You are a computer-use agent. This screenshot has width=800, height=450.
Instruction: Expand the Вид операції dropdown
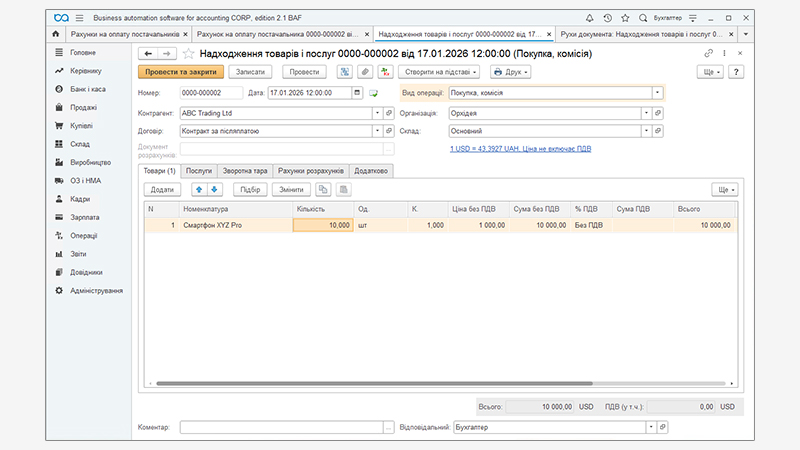click(657, 92)
